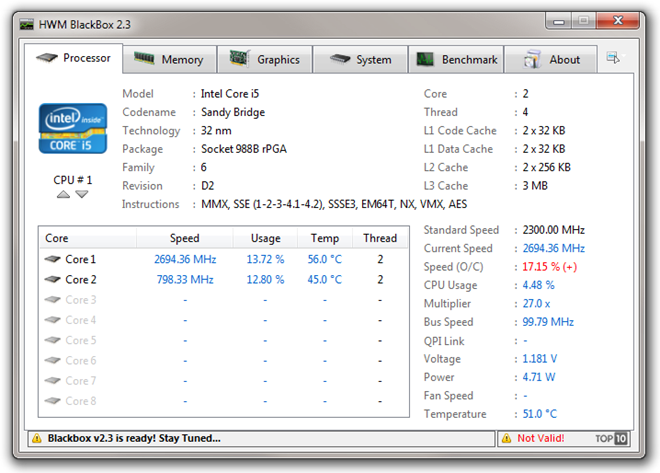Click the Core 4 chip icon

(53, 320)
